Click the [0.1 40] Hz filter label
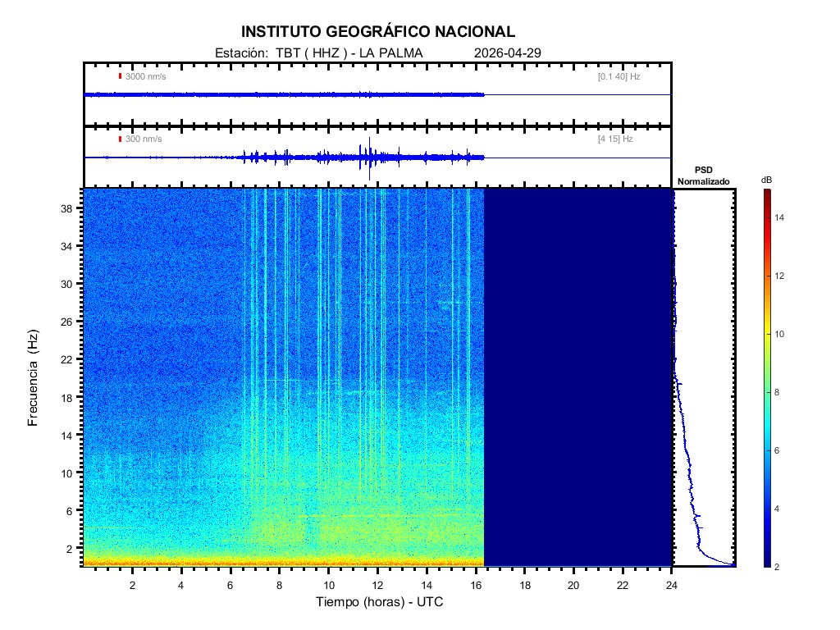This screenshot has height=630, width=840. coord(619,76)
